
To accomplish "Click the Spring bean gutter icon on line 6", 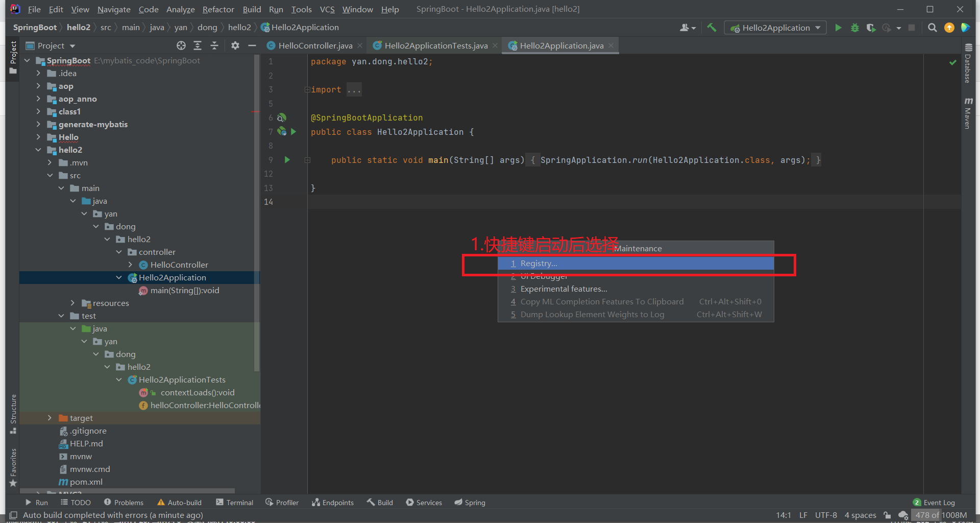I will (281, 117).
